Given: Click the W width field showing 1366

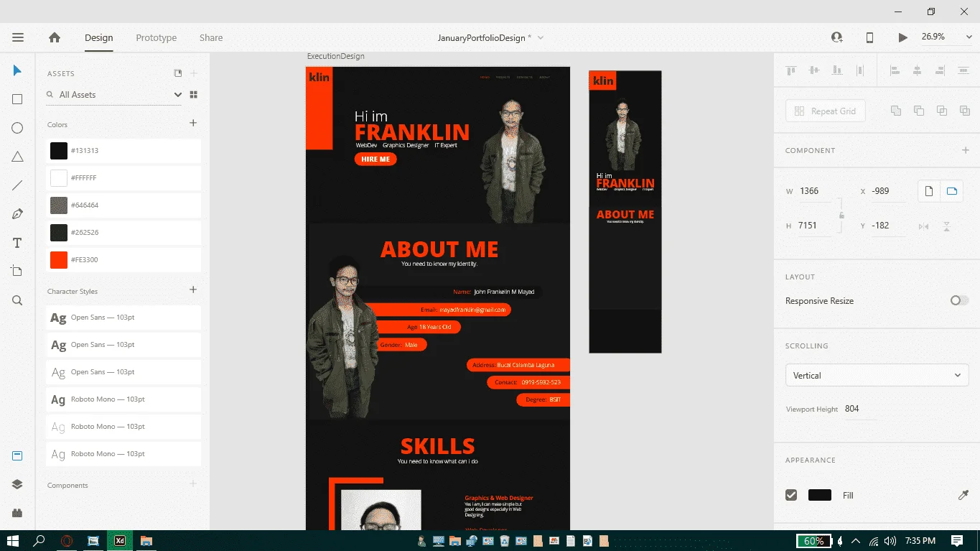Looking at the screenshot, I should coord(815,191).
